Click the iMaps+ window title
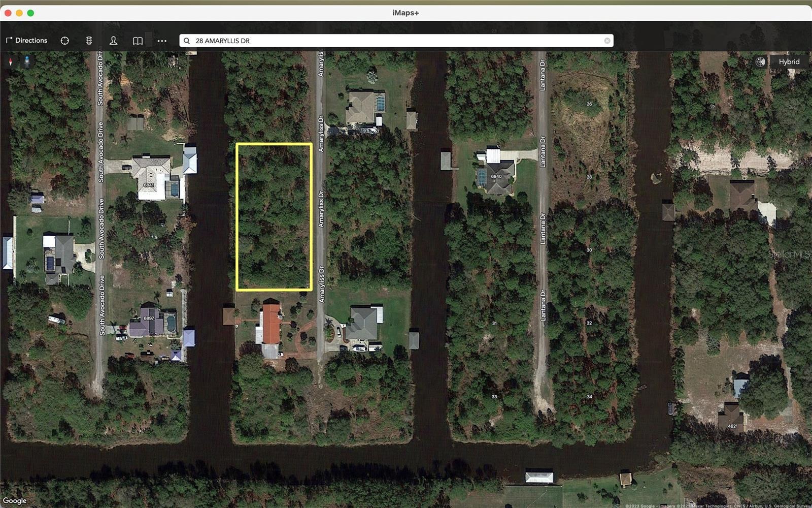Image resolution: width=812 pixels, height=508 pixels. (405, 13)
